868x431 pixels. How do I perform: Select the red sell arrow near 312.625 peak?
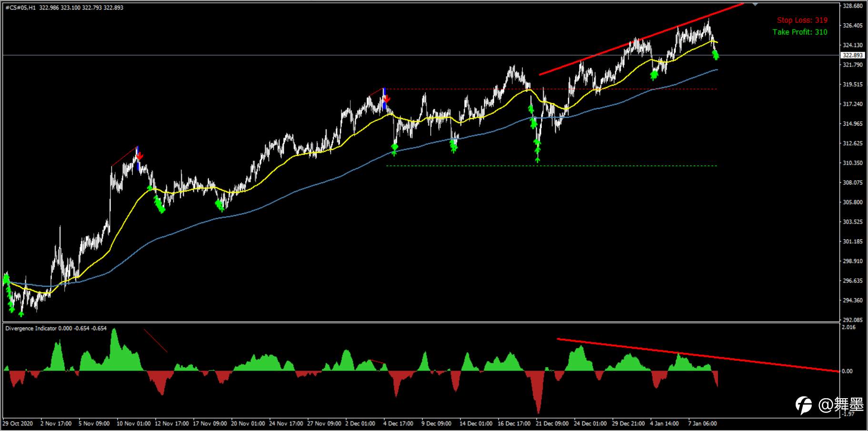coord(140,156)
